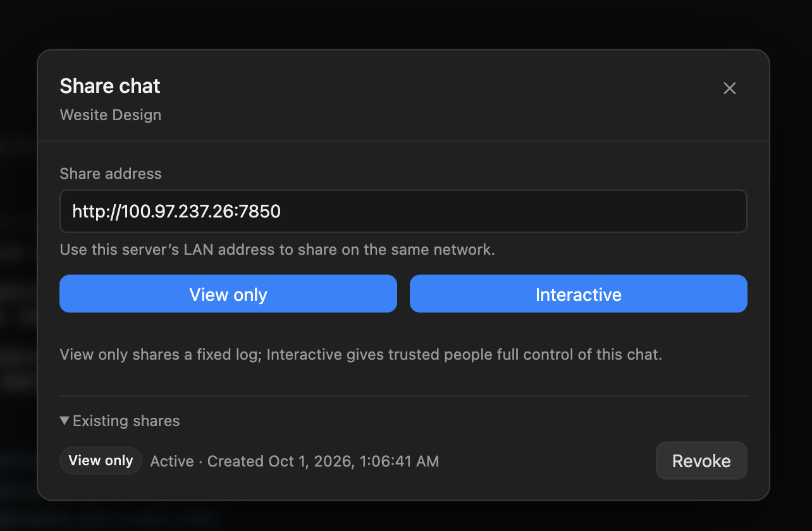Click the Share address input field
This screenshot has width=812, height=531.
[x=403, y=211]
